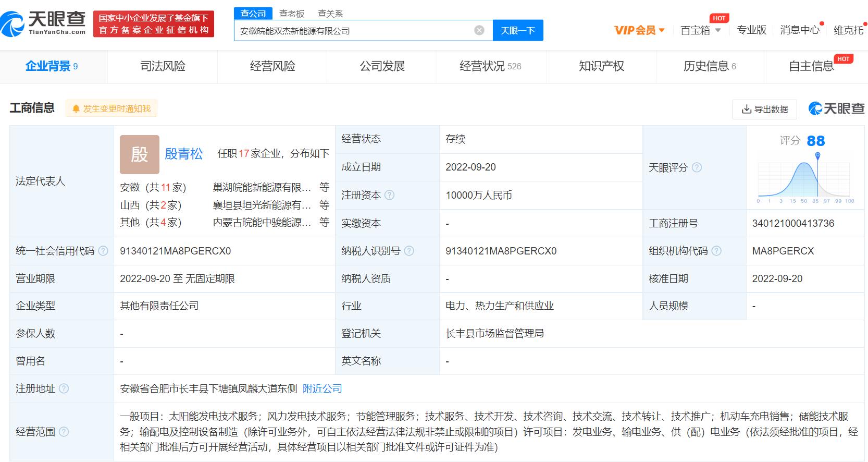Open 内蒙古皖能中骏能源 company link

coord(262,222)
